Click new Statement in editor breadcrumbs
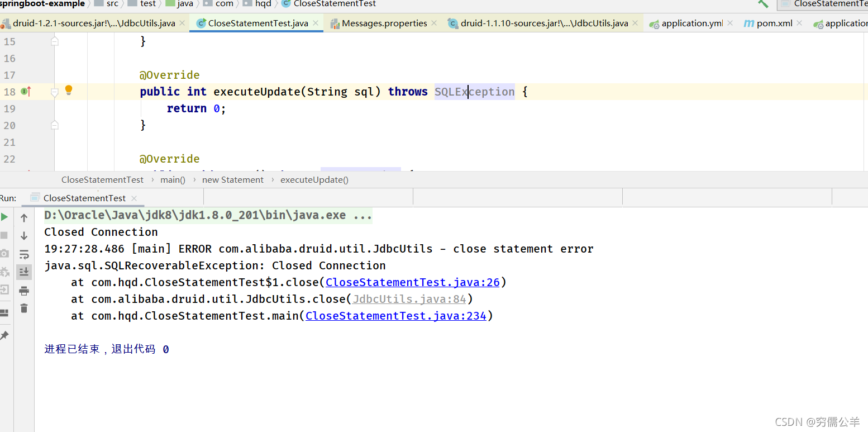 [x=233, y=180]
